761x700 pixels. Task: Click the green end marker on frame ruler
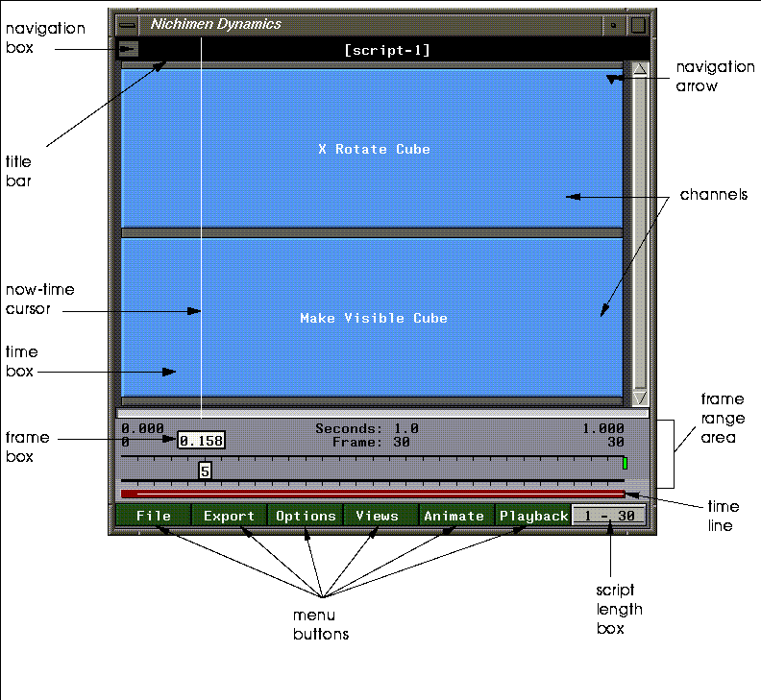626,463
